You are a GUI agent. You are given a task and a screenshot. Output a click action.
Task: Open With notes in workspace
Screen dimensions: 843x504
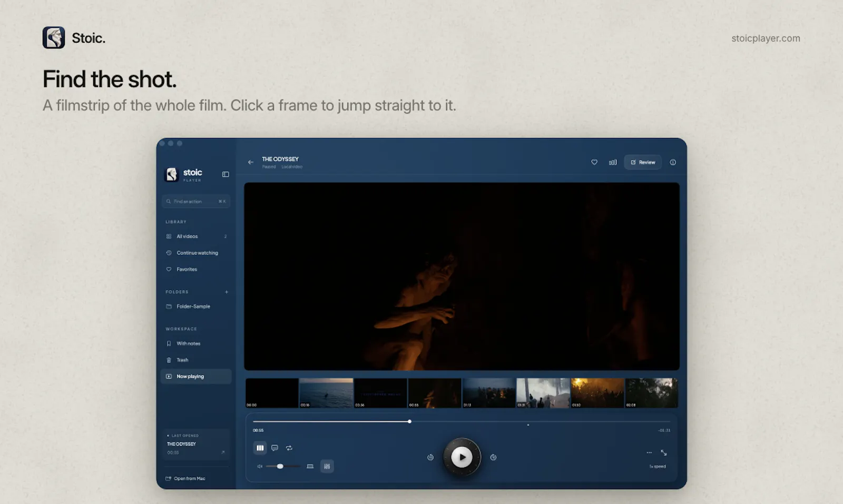pos(196,343)
